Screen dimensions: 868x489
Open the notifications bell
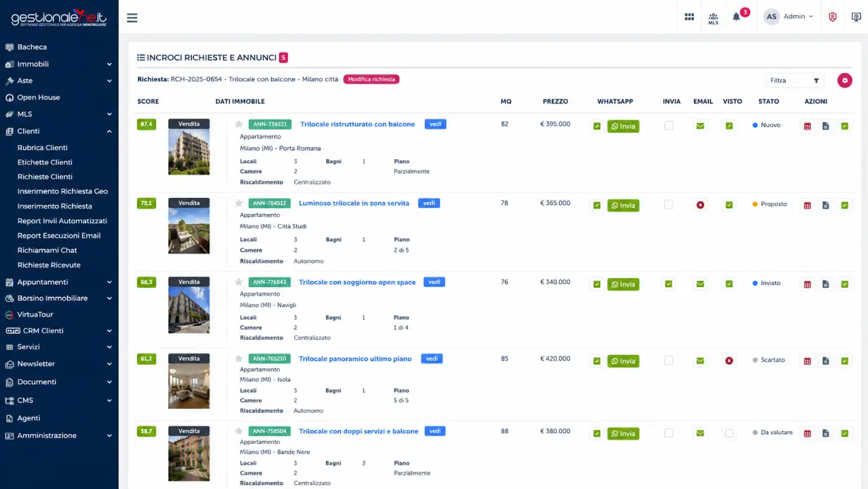click(737, 17)
